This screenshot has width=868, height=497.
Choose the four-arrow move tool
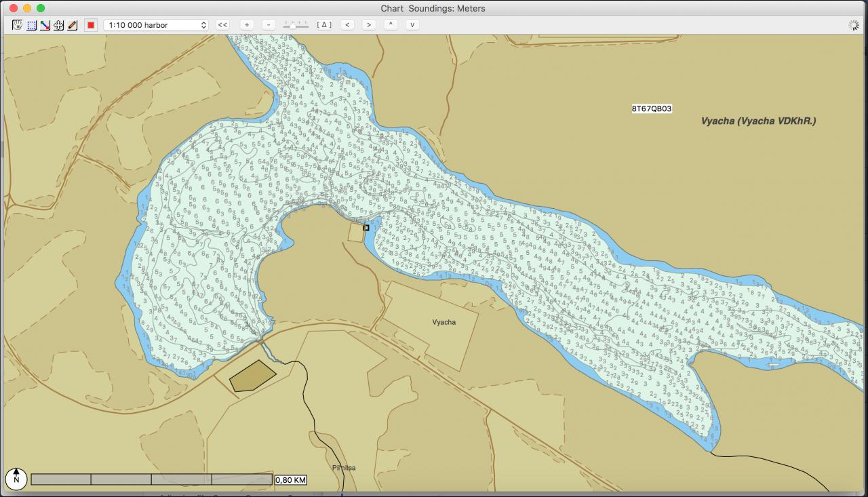click(x=58, y=25)
